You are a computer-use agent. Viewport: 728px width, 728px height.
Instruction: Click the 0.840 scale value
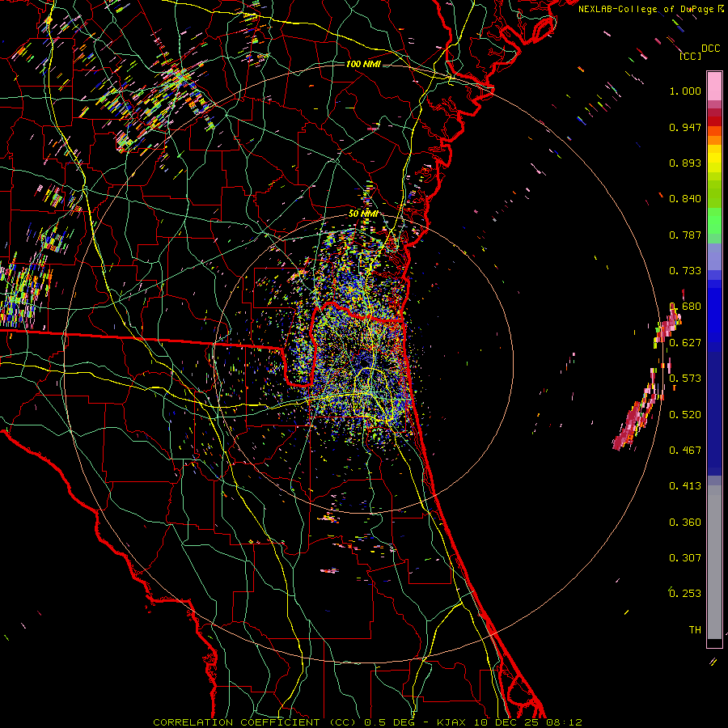click(685, 199)
